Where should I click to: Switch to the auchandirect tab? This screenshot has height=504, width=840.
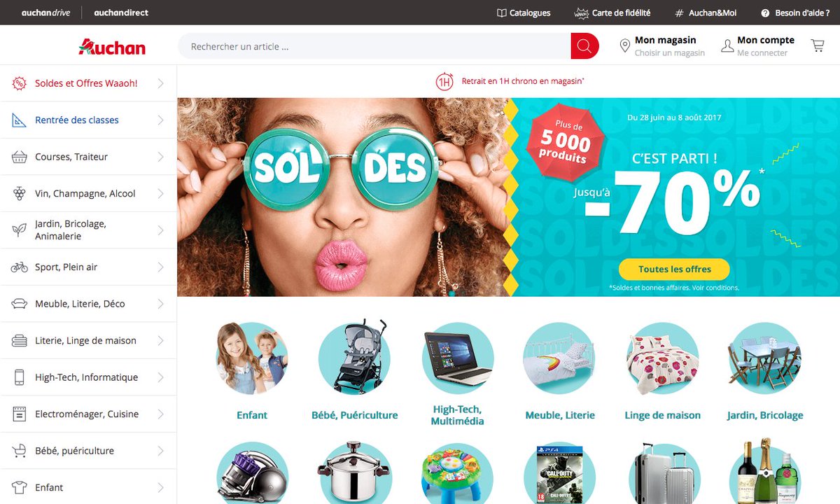121,13
